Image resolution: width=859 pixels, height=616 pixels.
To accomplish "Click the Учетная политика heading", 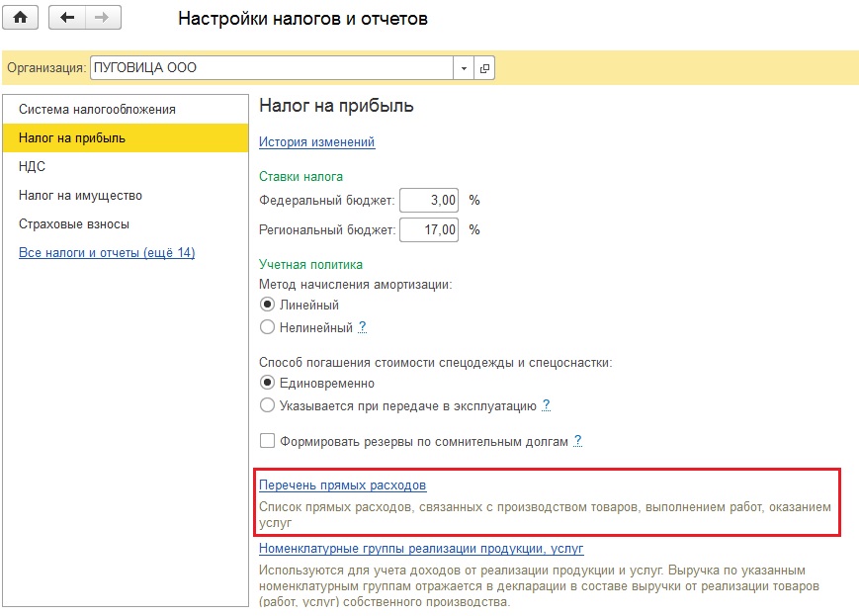I will (310, 264).
